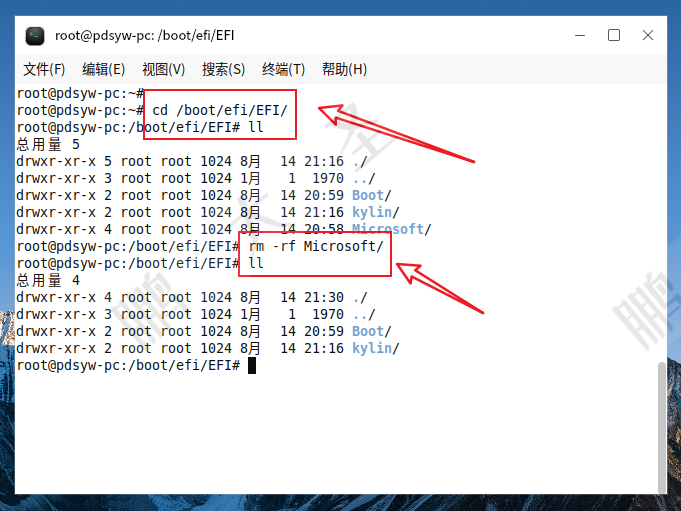Open the 视图(V) menu

click(163, 69)
